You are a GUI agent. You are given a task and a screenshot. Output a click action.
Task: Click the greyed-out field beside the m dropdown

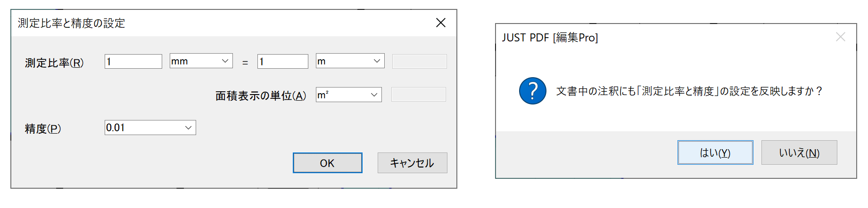pyautogui.click(x=419, y=61)
